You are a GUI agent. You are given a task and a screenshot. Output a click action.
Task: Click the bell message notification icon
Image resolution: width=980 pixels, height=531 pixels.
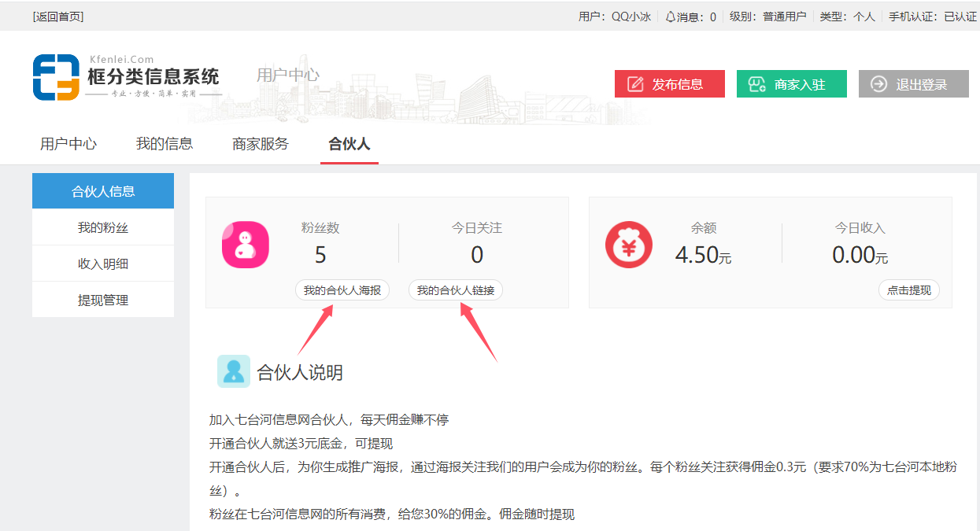(x=670, y=17)
